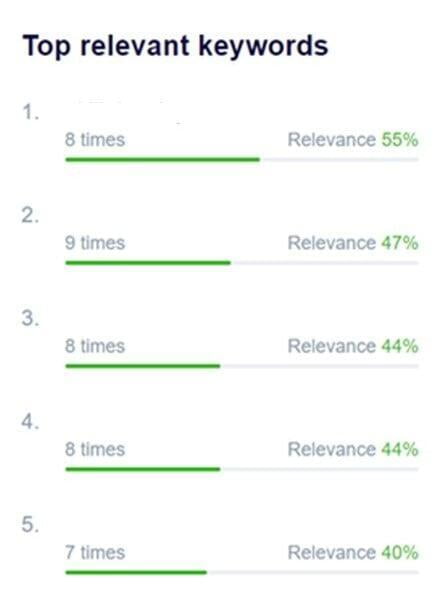Click '8 times' under keyword 4
The image size is (442, 605).
pos(95,450)
